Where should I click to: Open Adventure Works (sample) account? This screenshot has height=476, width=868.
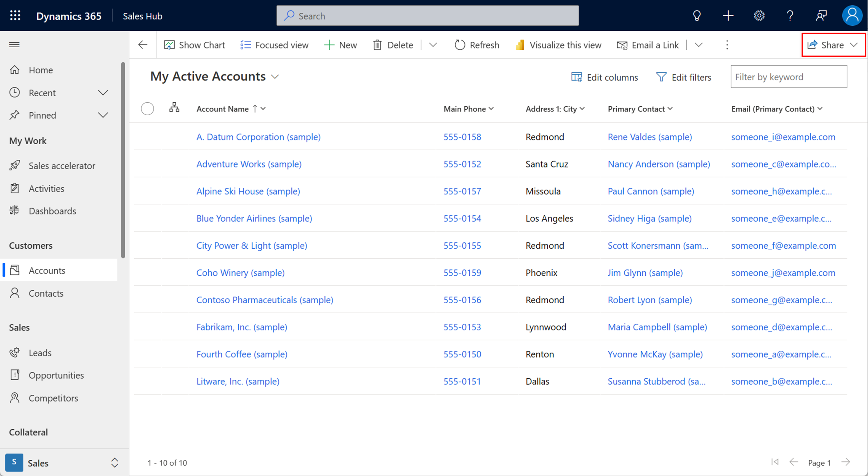pos(249,164)
